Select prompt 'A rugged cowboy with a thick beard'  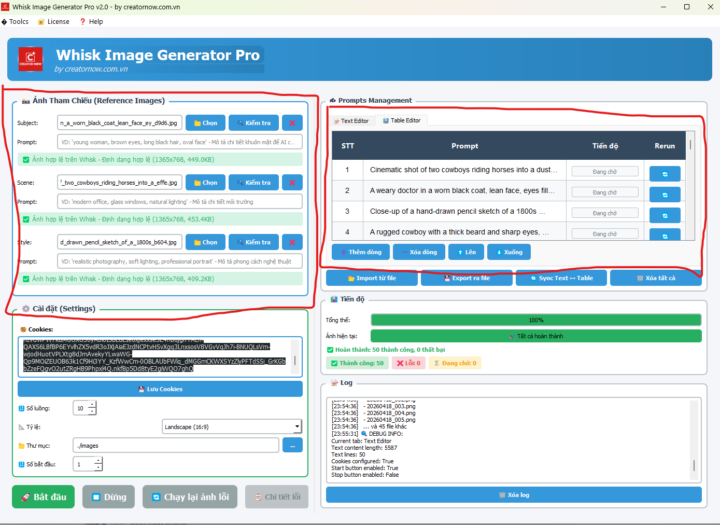(464, 232)
